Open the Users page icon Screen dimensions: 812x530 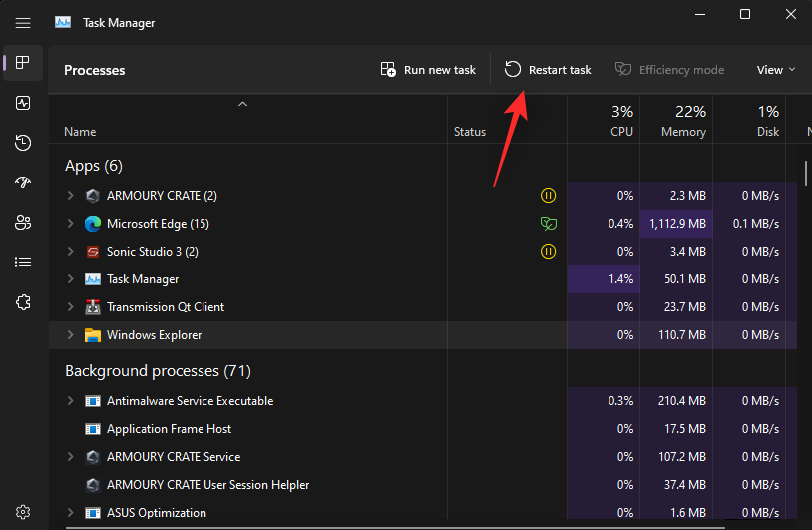click(23, 223)
